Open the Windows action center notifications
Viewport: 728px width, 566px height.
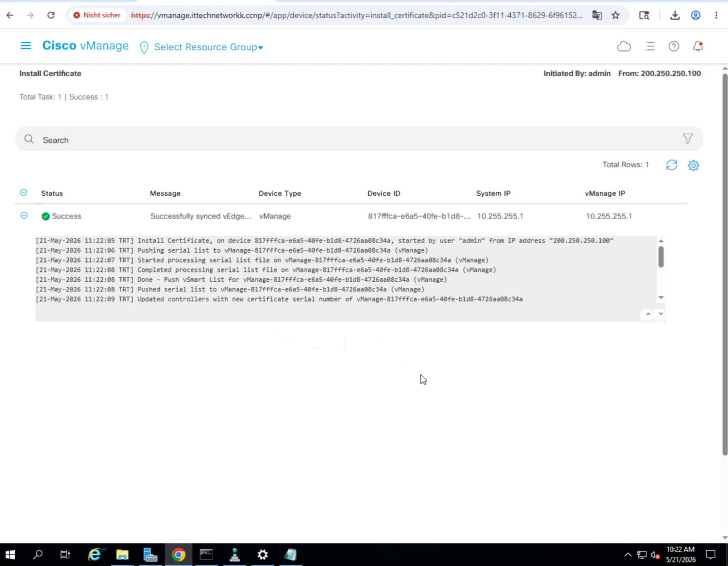click(x=711, y=554)
